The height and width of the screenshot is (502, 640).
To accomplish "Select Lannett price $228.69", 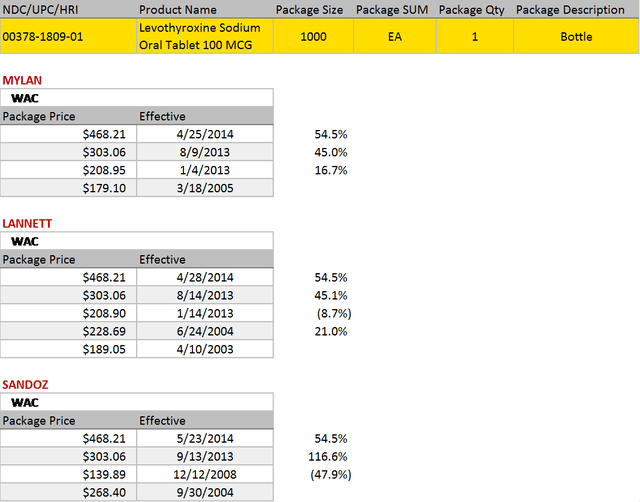I will pyautogui.click(x=68, y=331).
